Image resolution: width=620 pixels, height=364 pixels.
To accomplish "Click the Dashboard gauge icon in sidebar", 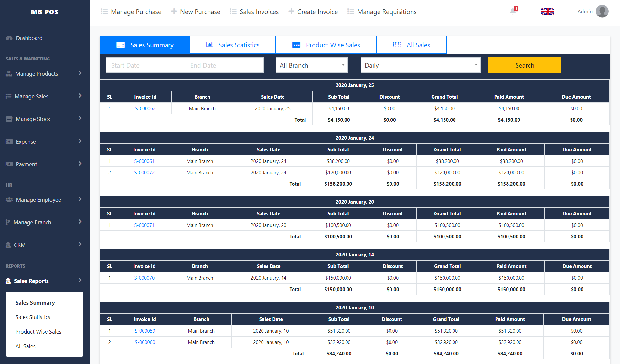I will click(x=9, y=38).
